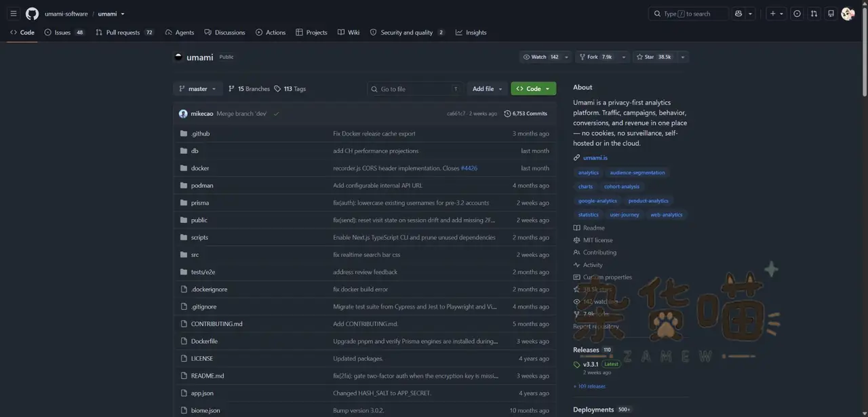The image size is (868, 417).
Task: Open the Wiki tab
Action: (x=349, y=33)
